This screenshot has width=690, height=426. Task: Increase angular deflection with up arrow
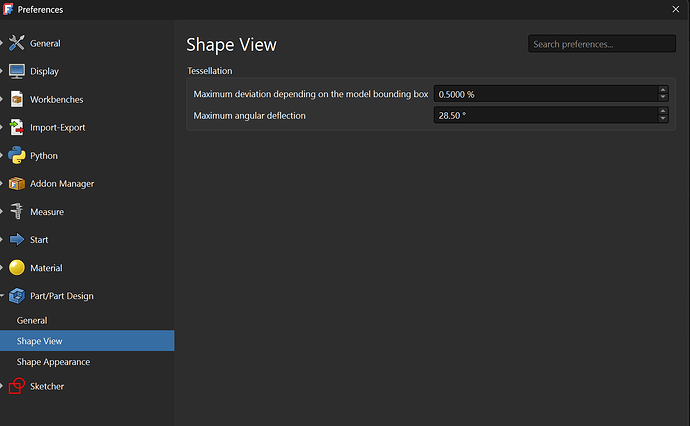(663, 111)
